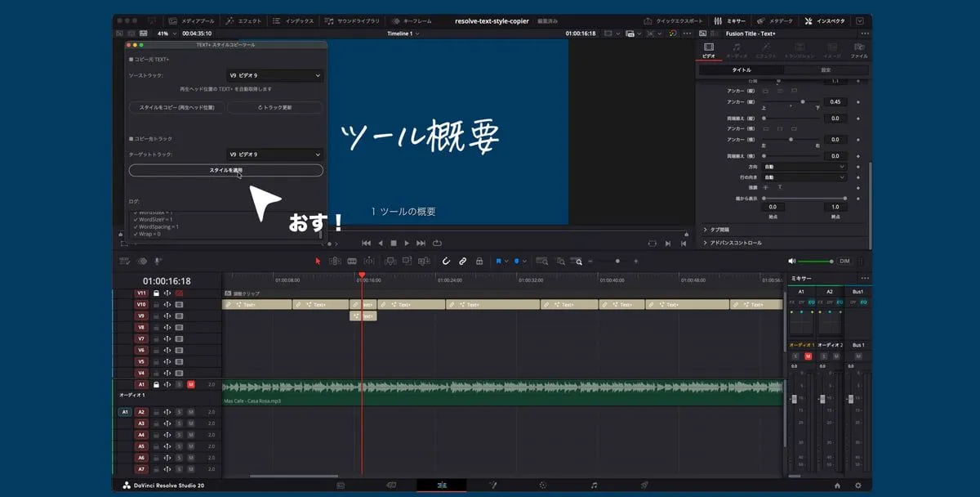Mute audio track A1
The height and width of the screenshot is (497, 980).
190,384
